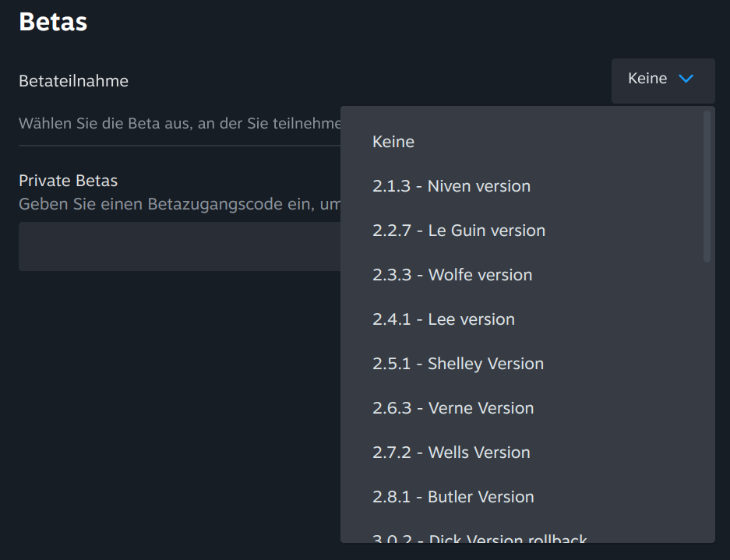Click the Private Betas heading

68,181
